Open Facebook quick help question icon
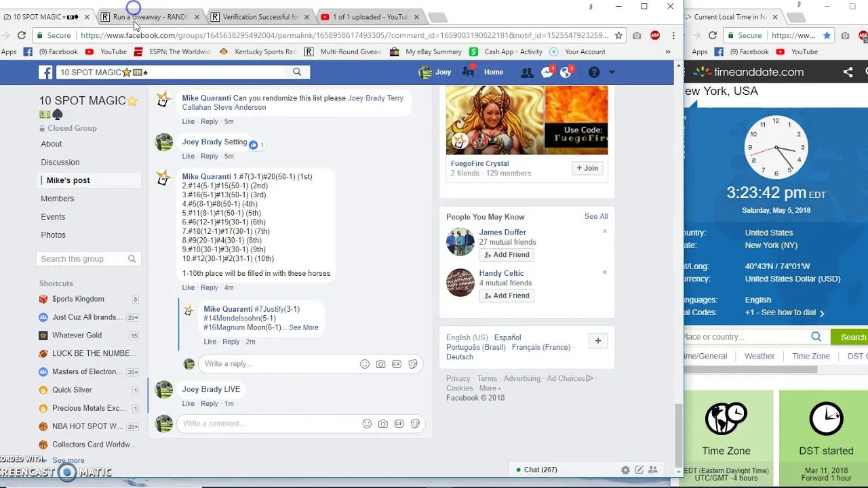The width and height of the screenshot is (868, 488). [x=594, y=72]
